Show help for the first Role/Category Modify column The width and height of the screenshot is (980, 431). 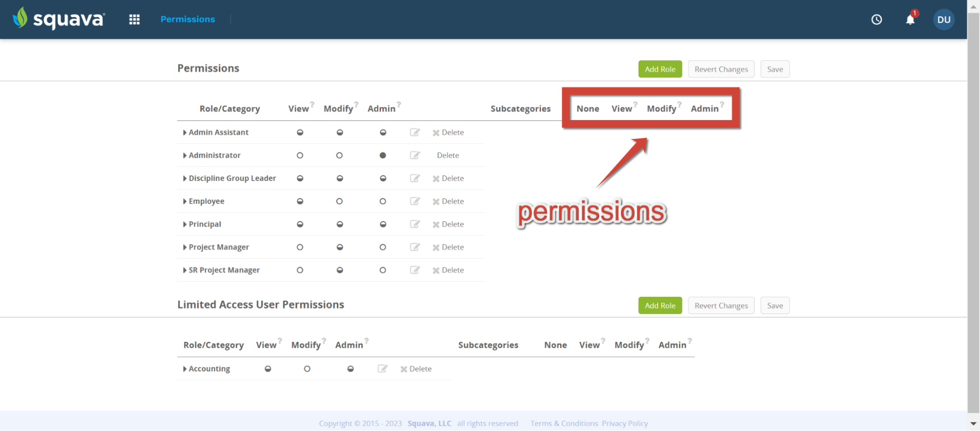coord(356,104)
